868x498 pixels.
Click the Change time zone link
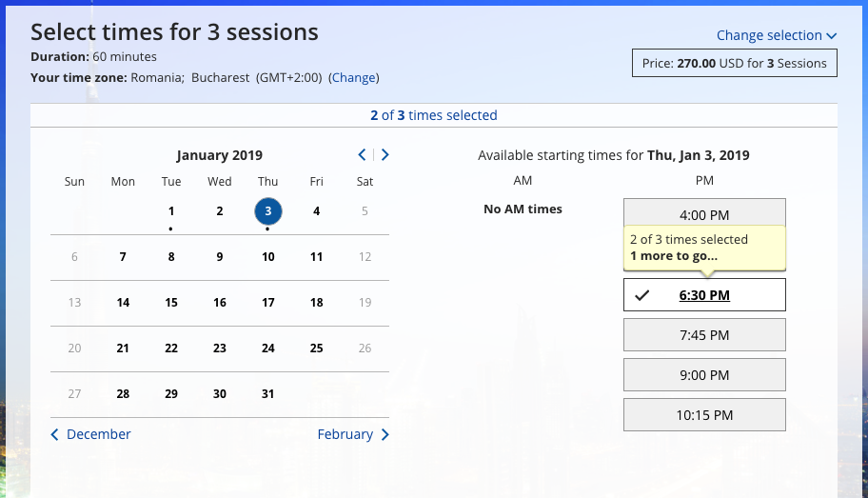(353, 78)
